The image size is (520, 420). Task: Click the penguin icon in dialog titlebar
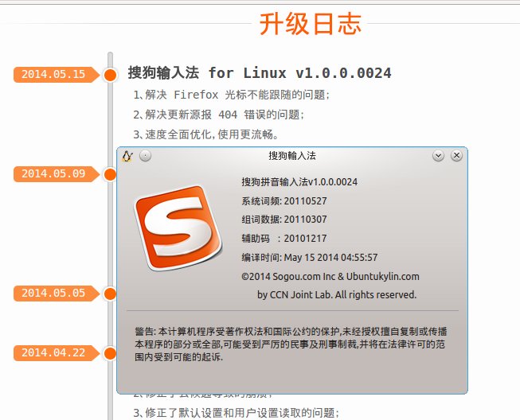(x=127, y=156)
